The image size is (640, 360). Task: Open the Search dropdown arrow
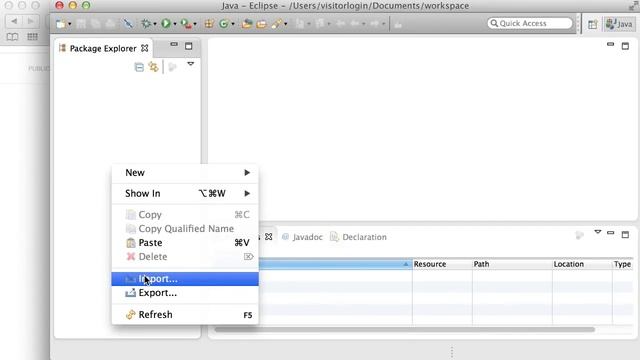click(x=285, y=24)
